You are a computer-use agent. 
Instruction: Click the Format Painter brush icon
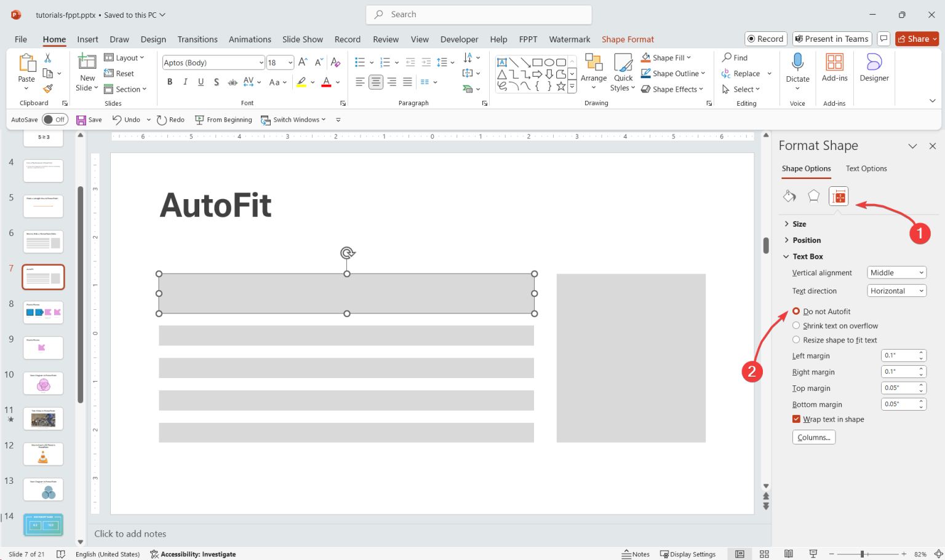[48, 89]
